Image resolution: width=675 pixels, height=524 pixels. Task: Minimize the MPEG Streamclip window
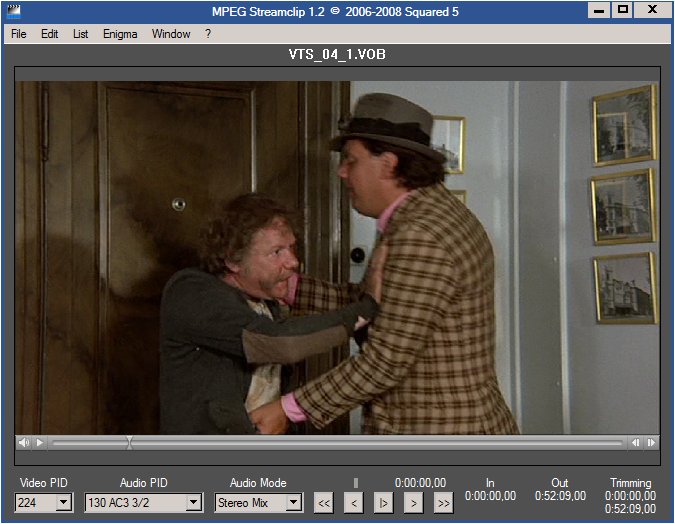[599, 10]
